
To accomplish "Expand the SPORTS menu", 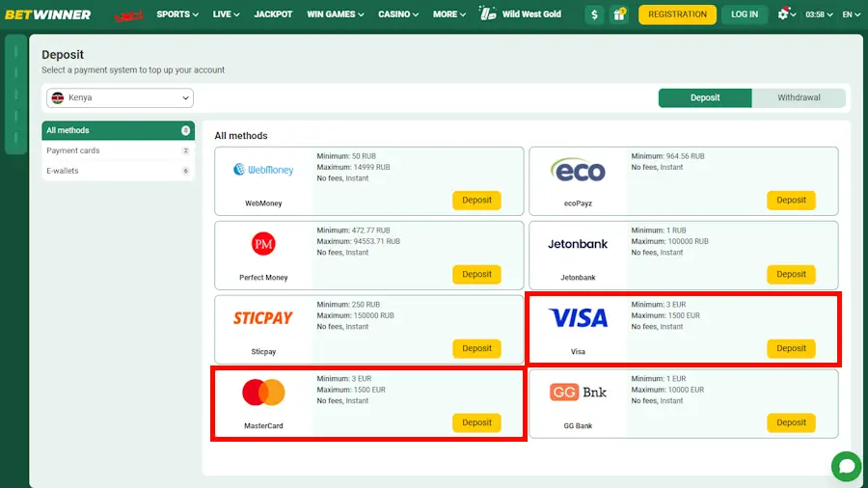I will pos(177,14).
